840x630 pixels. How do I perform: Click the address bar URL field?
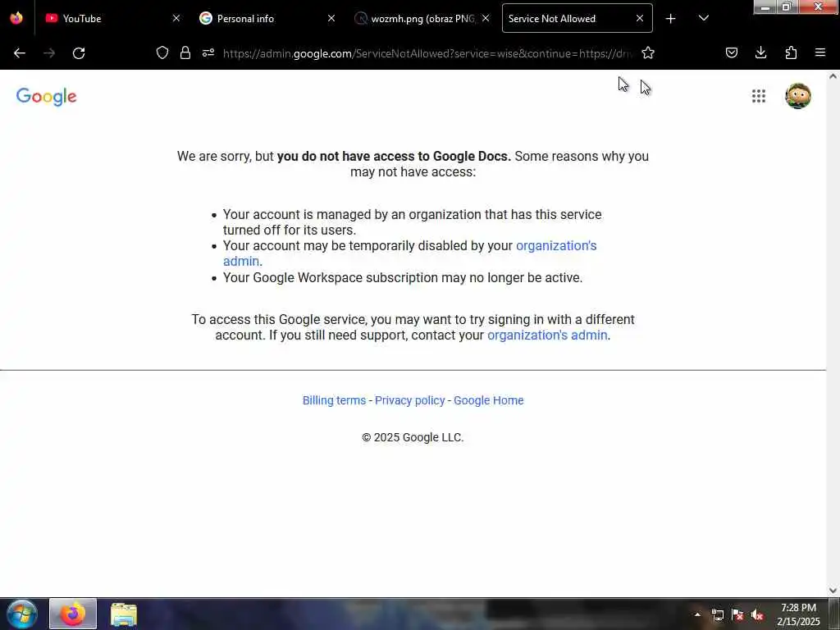pos(427,53)
